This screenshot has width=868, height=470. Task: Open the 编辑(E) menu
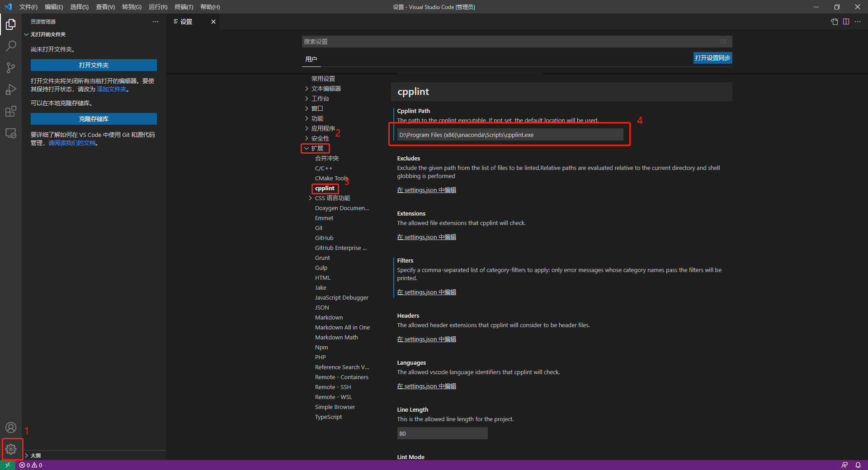54,7
